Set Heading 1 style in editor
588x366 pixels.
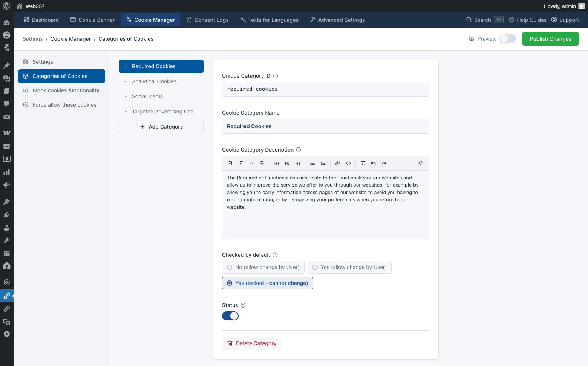(x=277, y=163)
